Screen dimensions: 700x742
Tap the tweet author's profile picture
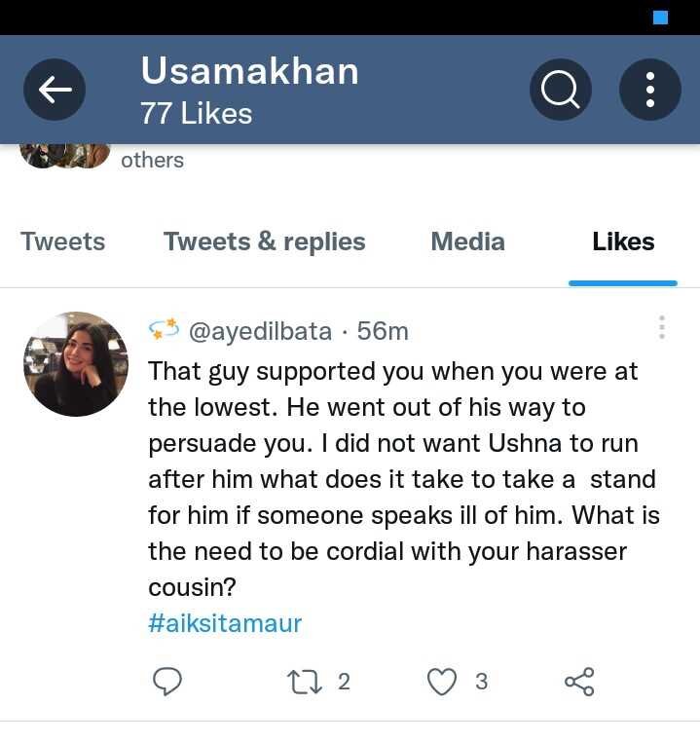tap(76, 364)
